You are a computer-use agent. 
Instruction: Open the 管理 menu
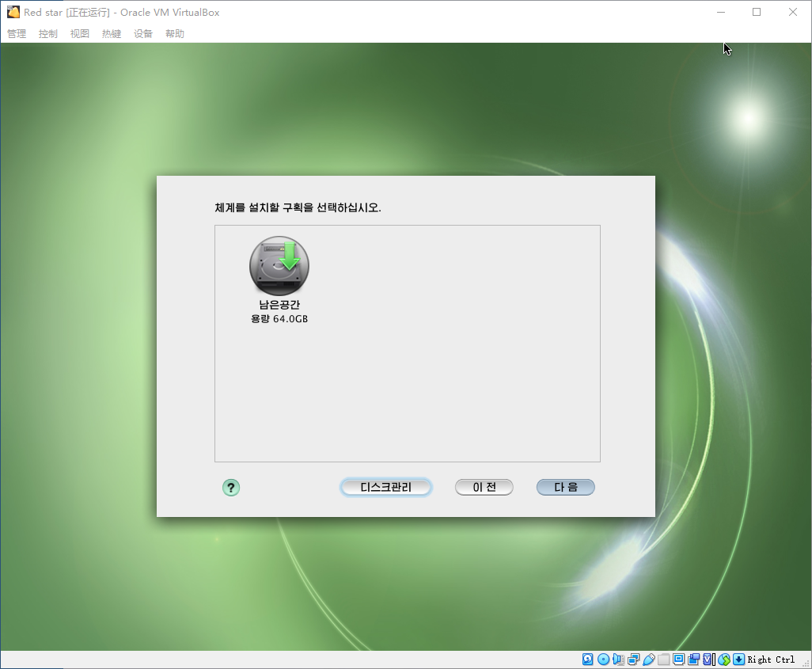17,34
